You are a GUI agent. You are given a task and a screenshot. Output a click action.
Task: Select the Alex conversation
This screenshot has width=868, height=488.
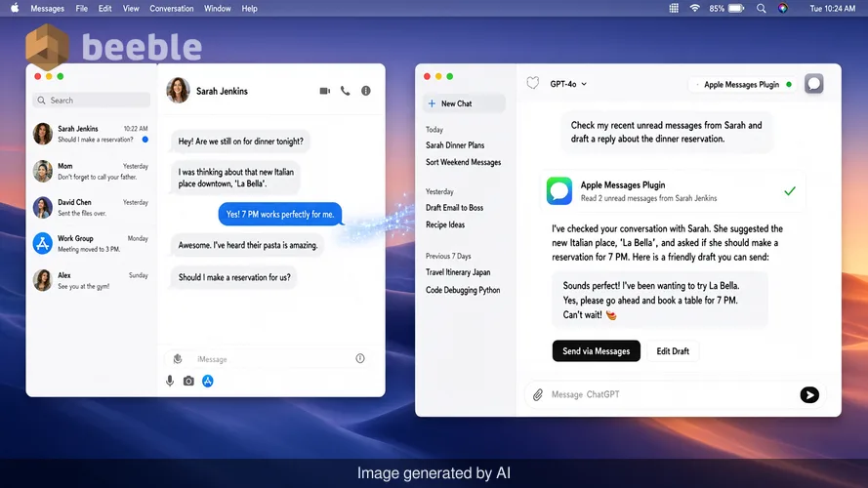[x=92, y=280]
